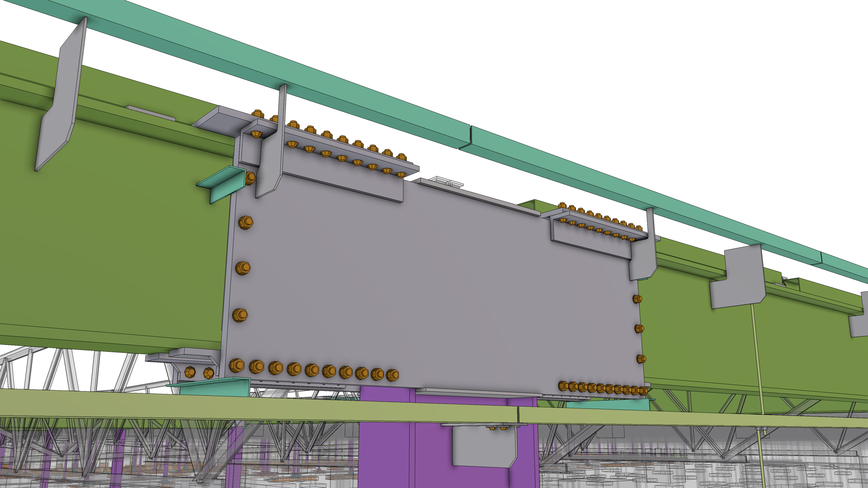Select the big green beam left of the splice

coord(111,222)
